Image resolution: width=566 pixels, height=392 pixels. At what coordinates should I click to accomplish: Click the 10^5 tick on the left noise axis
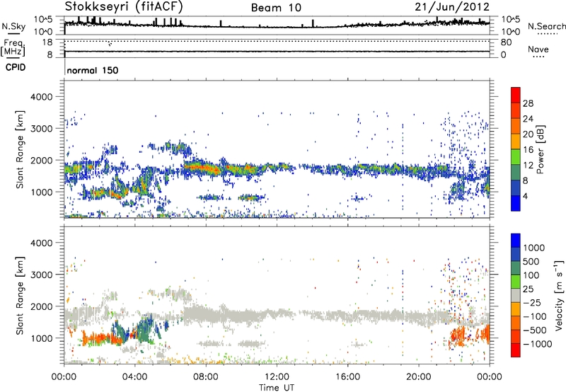pos(44,20)
